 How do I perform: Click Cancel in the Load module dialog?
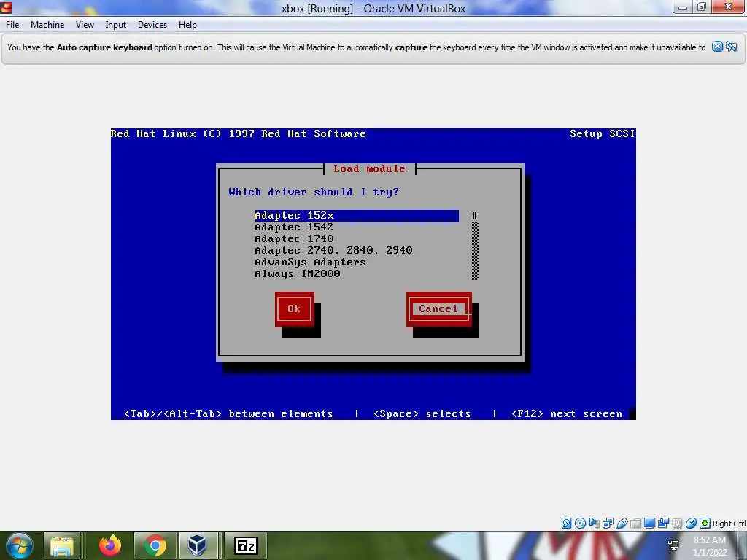(x=438, y=309)
